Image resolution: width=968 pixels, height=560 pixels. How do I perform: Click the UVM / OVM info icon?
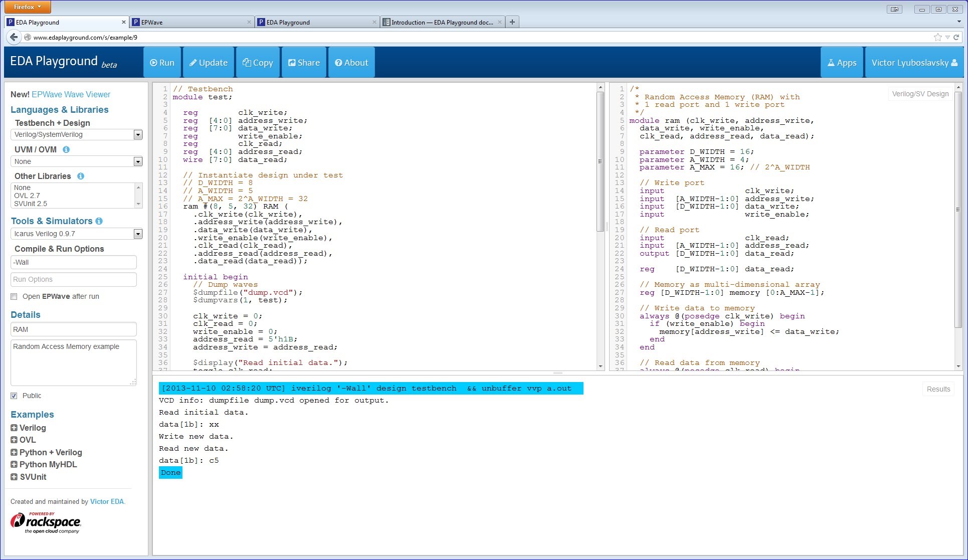66,149
